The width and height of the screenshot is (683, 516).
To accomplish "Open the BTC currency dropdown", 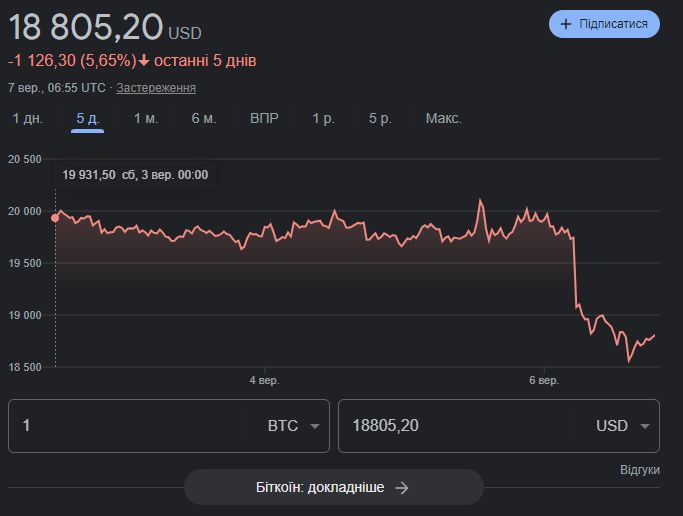I will pyautogui.click(x=294, y=425).
